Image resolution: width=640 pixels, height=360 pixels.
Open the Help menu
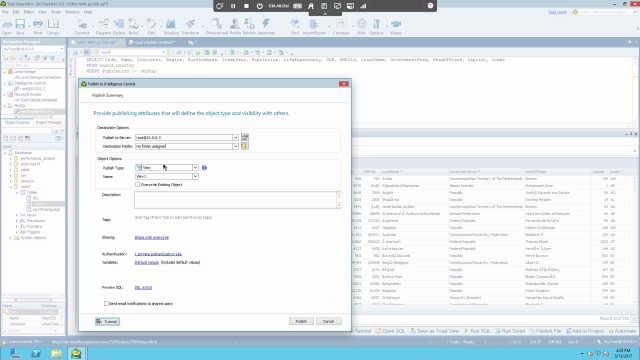(x=88, y=12)
